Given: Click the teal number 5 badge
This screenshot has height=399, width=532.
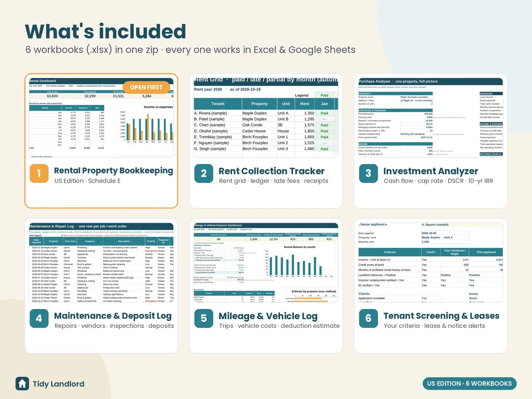Looking at the screenshot, I should point(204,318).
